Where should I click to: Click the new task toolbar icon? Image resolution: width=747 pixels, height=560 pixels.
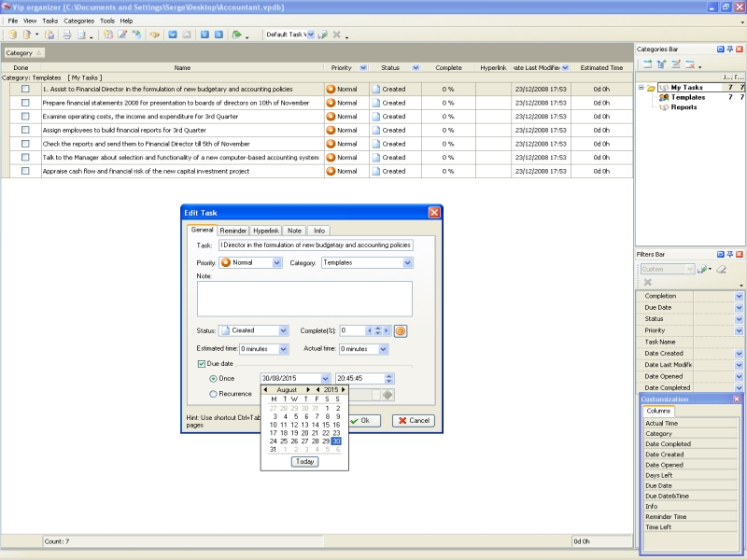108,35
